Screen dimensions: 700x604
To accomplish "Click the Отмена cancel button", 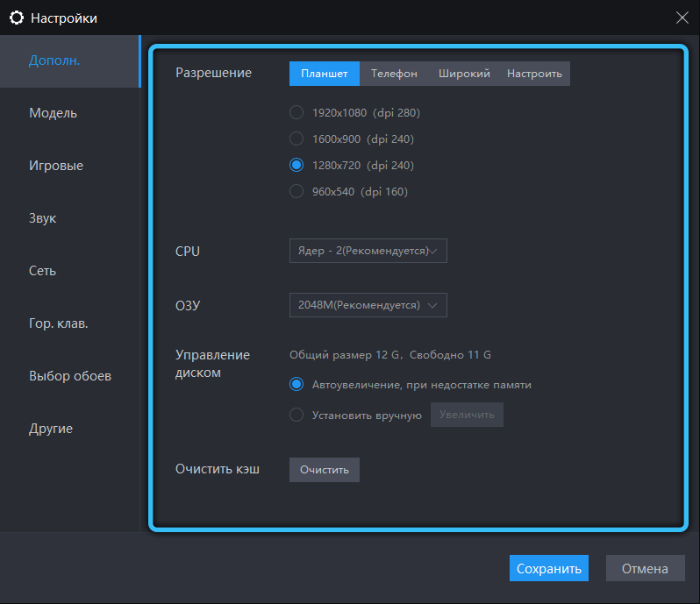I will (x=645, y=568).
